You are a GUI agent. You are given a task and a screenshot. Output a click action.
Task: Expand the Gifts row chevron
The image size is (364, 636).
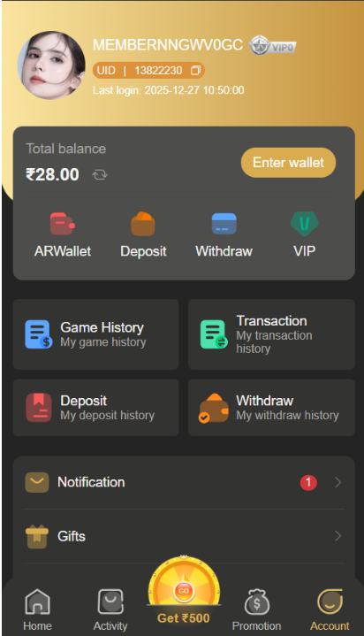click(x=337, y=536)
